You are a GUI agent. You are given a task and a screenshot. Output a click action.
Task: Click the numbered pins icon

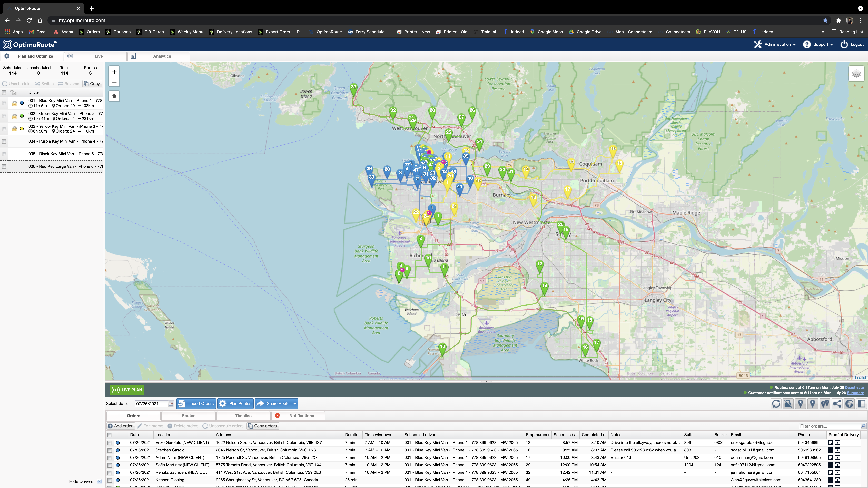pos(825,403)
